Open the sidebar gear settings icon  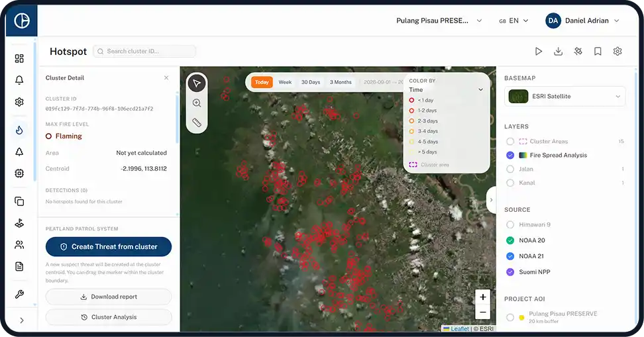(19, 102)
